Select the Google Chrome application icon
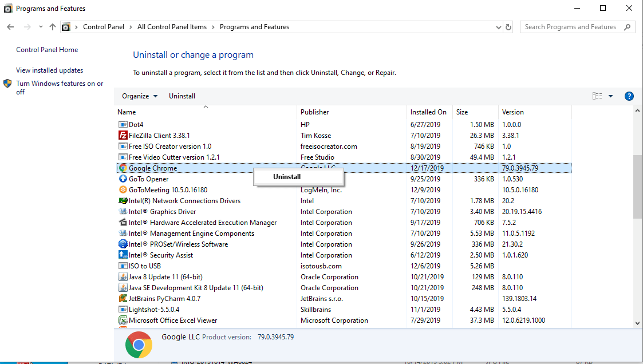The width and height of the screenshot is (643, 364). [x=123, y=168]
